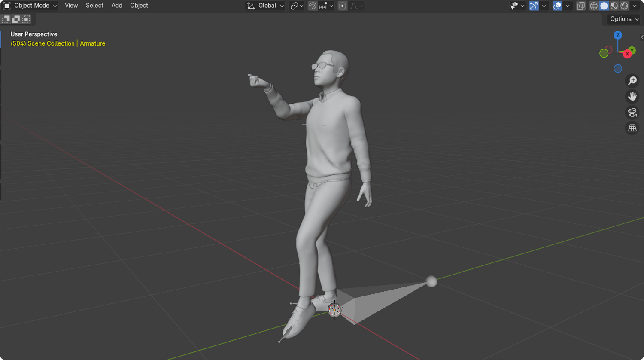Switch to Wireframe viewport shading
The image size is (644, 360).
click(x=594, y=6)
